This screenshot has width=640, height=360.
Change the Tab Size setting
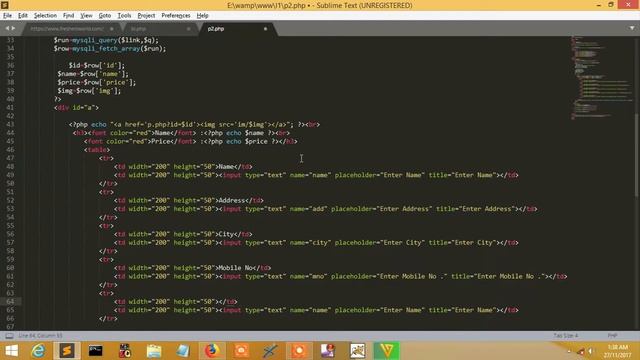[x=566, y=336]
